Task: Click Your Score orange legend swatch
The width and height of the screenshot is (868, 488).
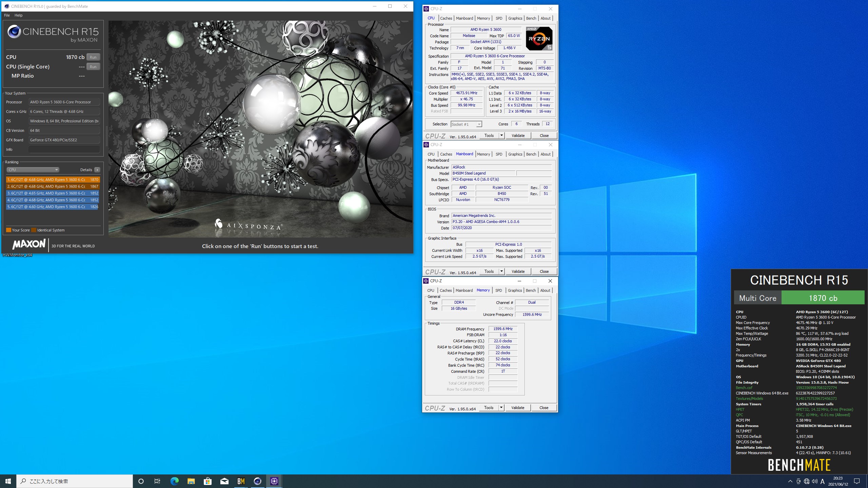Action: 8,230
